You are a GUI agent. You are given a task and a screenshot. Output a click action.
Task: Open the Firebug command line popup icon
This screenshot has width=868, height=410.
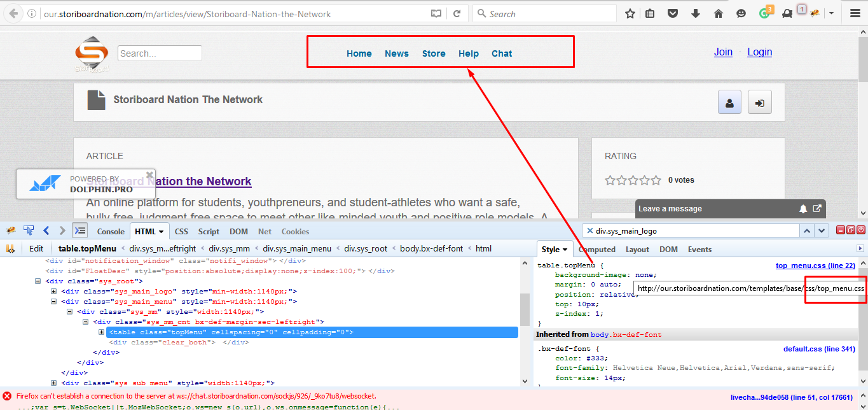[80, 230]
